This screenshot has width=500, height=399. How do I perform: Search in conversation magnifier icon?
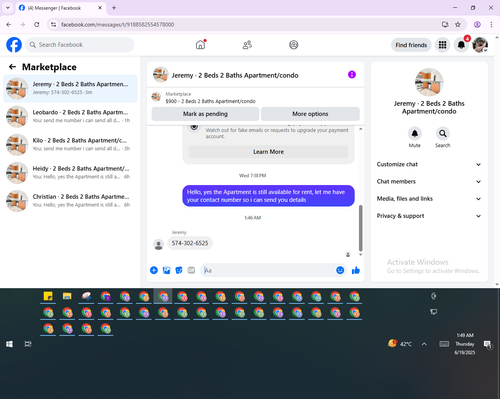point(443,134)
